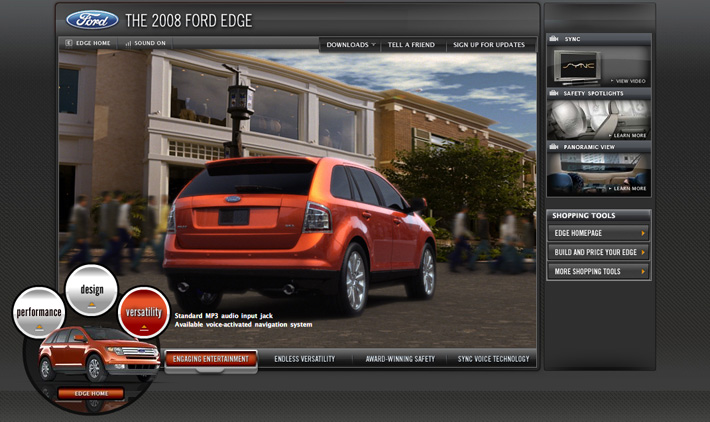Click Tell A Friend link
This screenshot has height=422, width=710.
click(411, 44)
